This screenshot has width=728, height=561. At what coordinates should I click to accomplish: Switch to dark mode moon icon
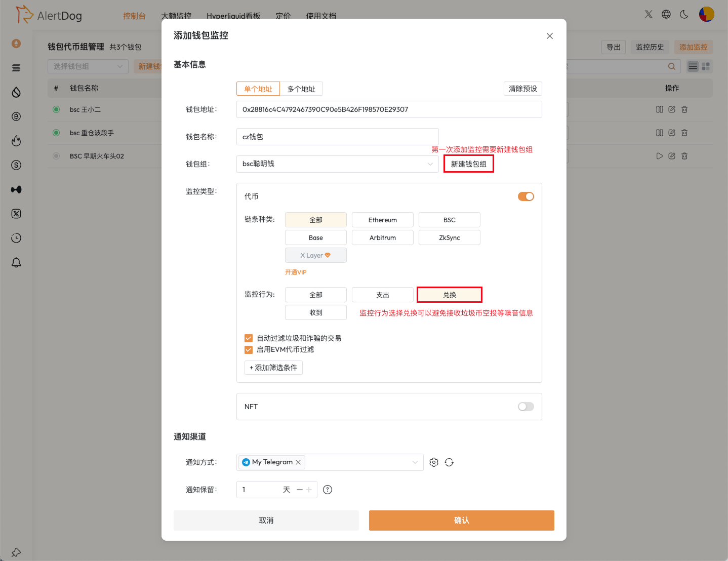(x=684, y=14)
